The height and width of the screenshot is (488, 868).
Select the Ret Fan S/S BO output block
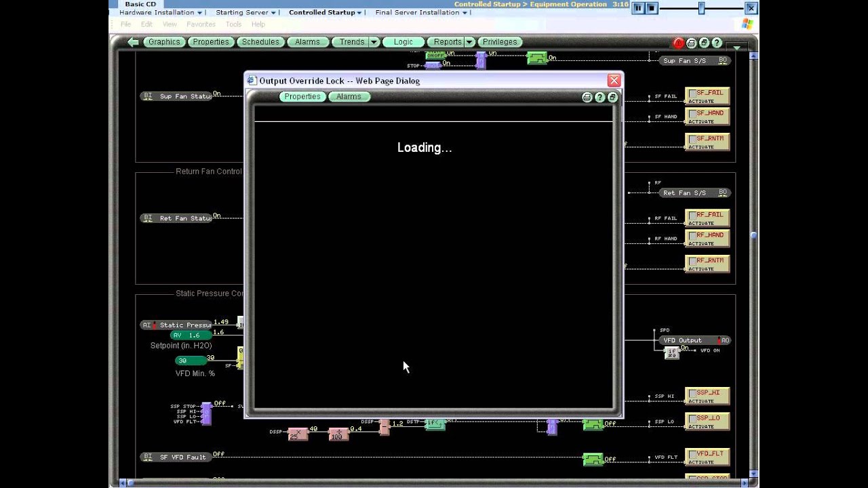pos(694,192)
